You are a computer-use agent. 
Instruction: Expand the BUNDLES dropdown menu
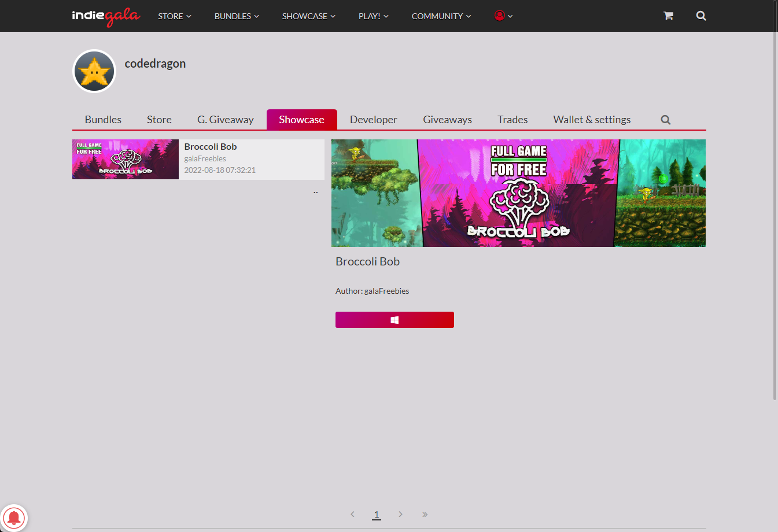(x=237, y=16)
